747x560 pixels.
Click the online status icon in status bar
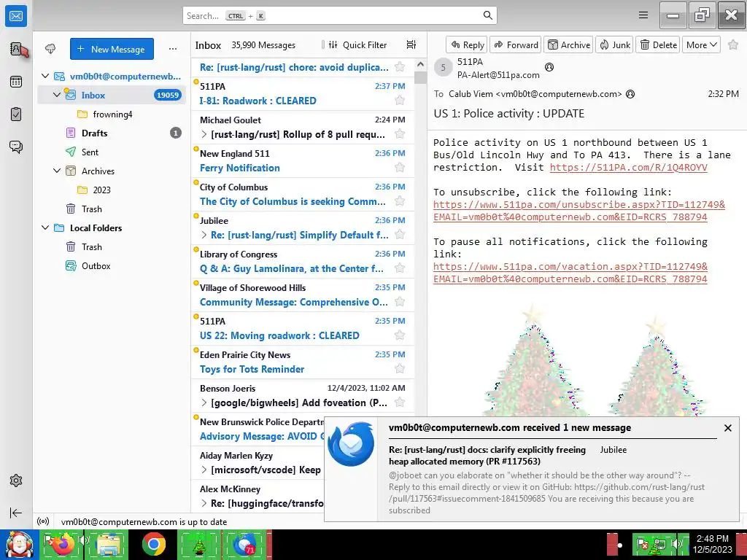click(x=43, y=521)
